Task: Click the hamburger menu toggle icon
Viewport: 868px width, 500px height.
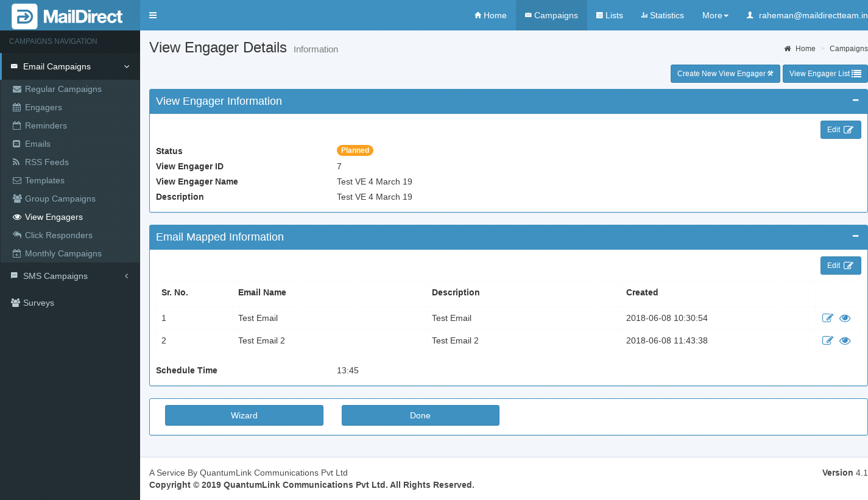Action: point(153,15)
